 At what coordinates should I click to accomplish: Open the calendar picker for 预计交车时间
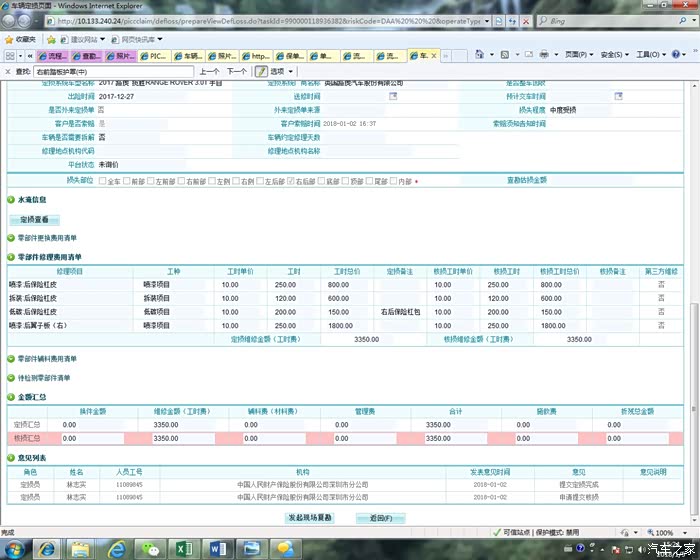coord(619,96)
